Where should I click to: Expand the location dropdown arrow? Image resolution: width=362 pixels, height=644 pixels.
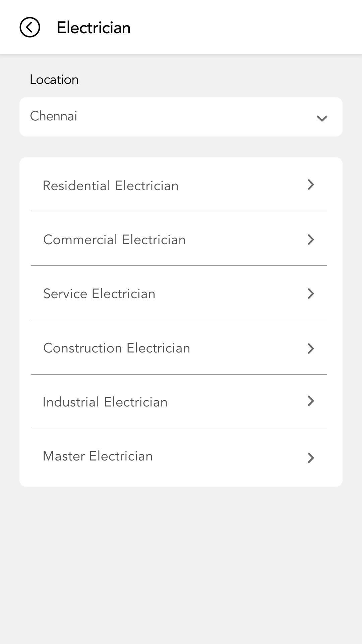pos(322,118)
